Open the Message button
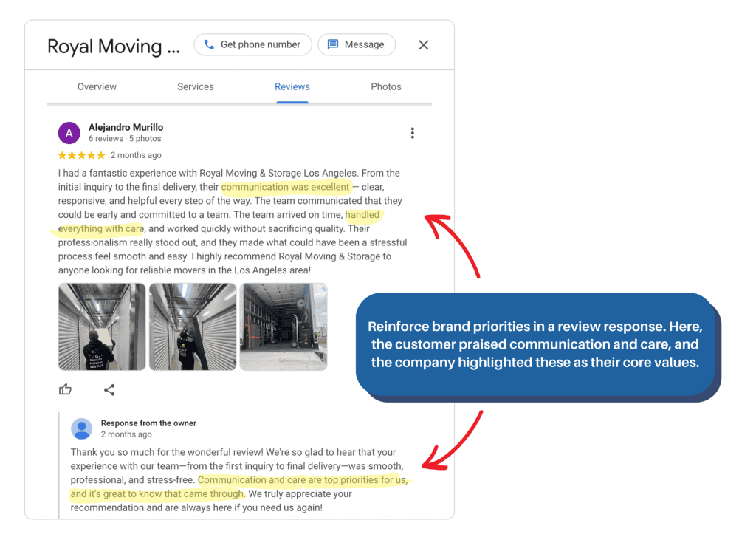 (357, 44)
